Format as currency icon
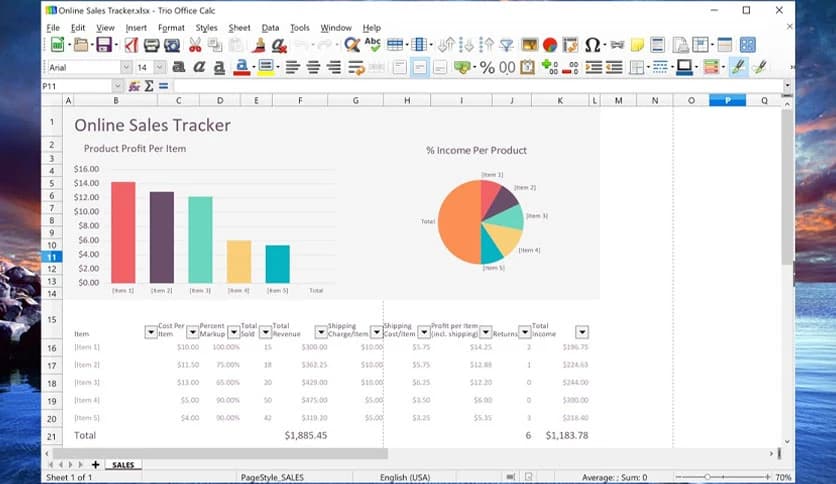Viewport: 836px width, 484px height. (x=462, y=67)
